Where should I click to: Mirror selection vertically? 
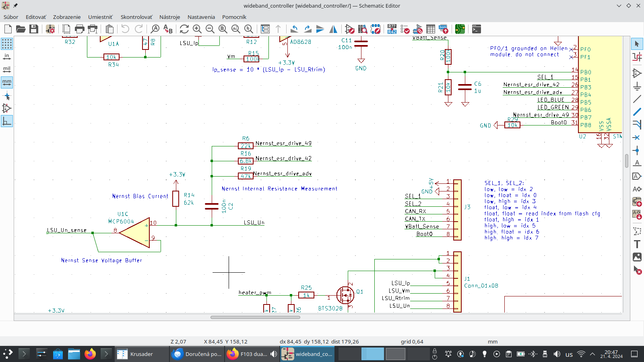pos(320,29)
